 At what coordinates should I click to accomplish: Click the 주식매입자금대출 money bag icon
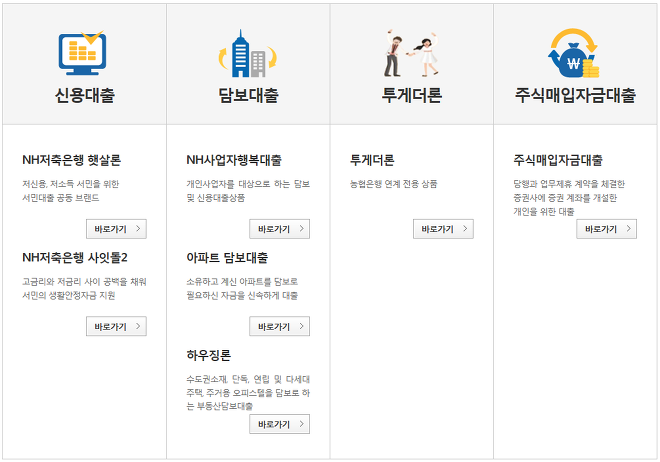pos(573,53)
